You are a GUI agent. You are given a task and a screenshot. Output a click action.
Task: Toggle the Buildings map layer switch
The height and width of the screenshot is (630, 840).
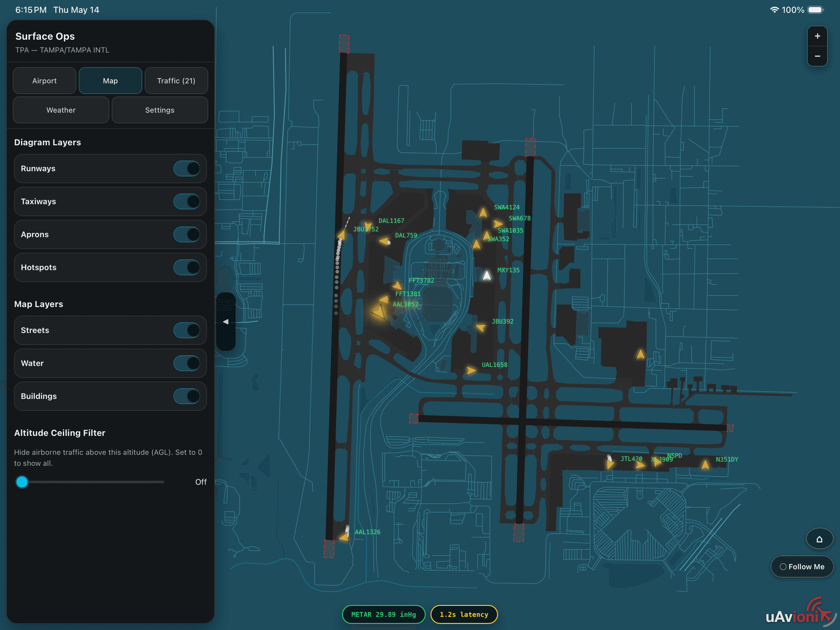pos(187,396)
